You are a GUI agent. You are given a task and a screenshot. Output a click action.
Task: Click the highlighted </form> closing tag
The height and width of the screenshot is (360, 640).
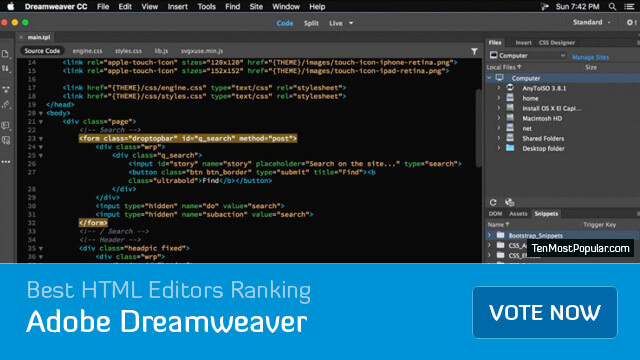[x=93, y=223]
